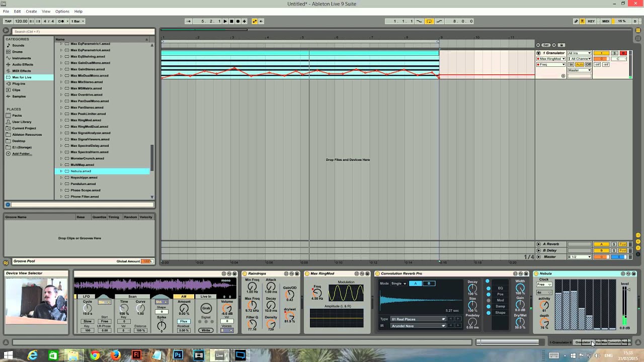This screenshot has height=362, width=644.
Task: Deactivate the Granulator track activator button
Action: click(601, 53)
